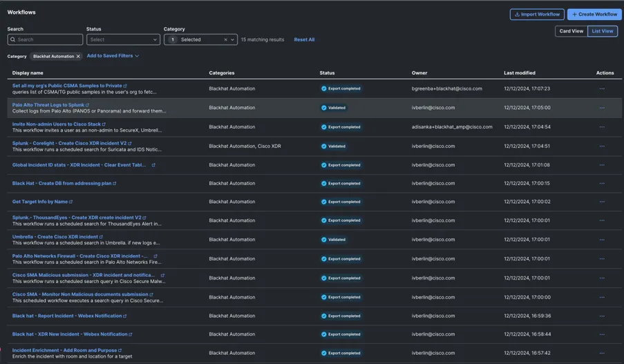Open Splunk - ThousandEyes workflow link
Viewport: 624px width, 364px height.
tap(77, 218)
